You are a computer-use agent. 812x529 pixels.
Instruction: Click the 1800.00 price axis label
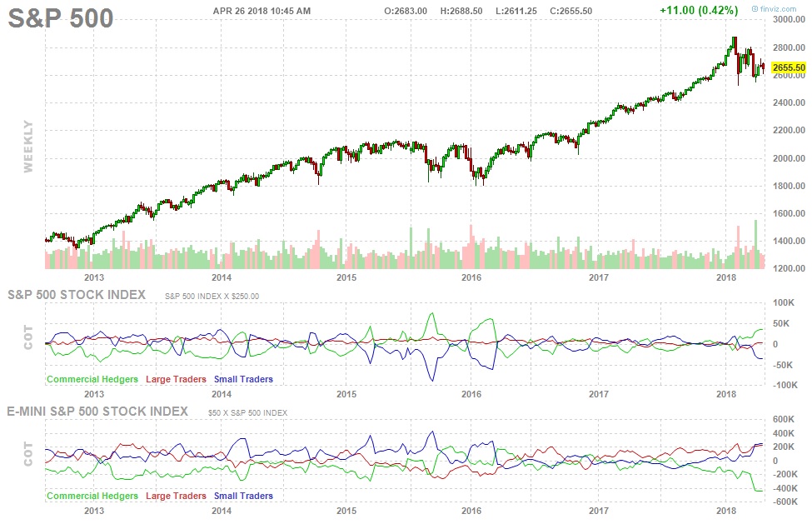789,186
